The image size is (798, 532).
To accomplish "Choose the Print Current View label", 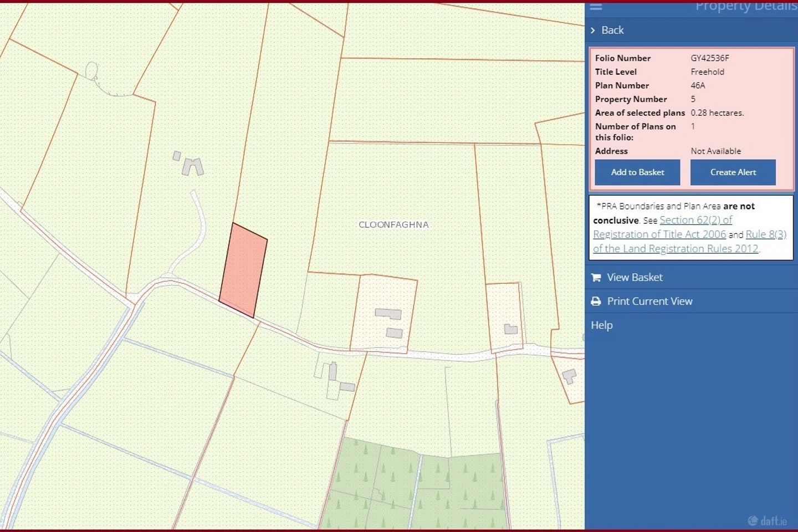I will (x=649, y=301).
